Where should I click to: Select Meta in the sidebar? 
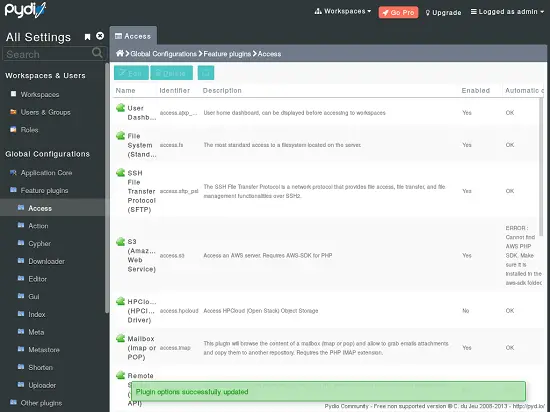(x=36, y=332)
